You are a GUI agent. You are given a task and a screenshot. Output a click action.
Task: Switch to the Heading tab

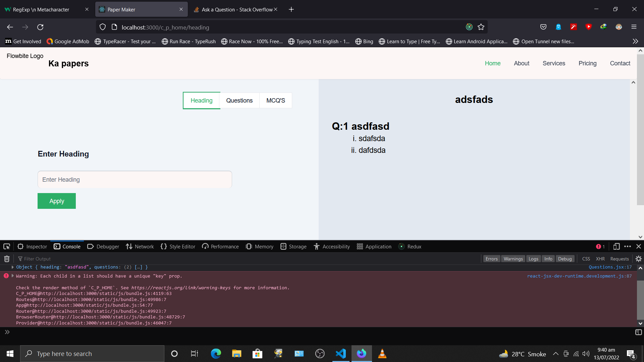(201, 100)
